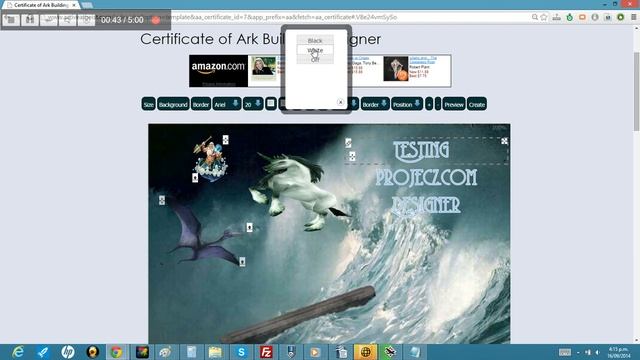Click the handle below the pterodactyl's tail

pos(242,262)
